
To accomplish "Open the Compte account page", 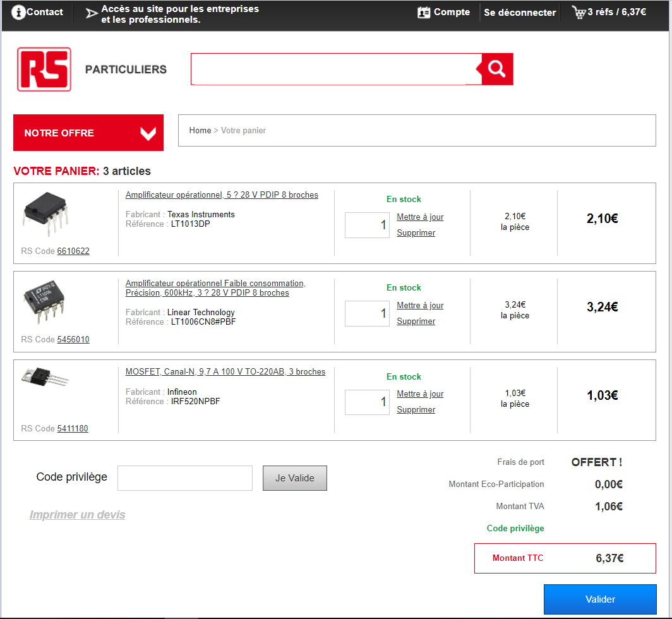I will [x=452, y=12].
